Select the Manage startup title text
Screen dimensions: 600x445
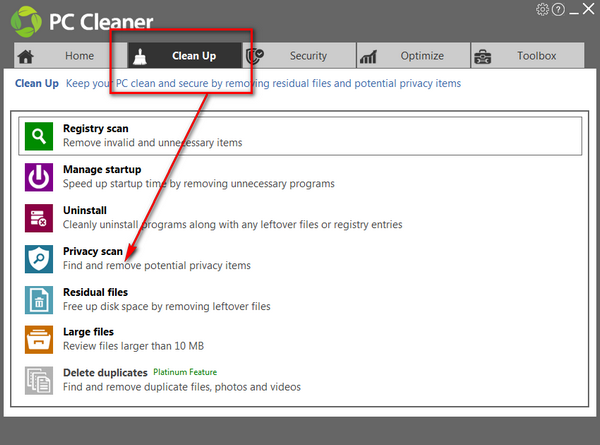pyautogui.click(x=102, y=170)
